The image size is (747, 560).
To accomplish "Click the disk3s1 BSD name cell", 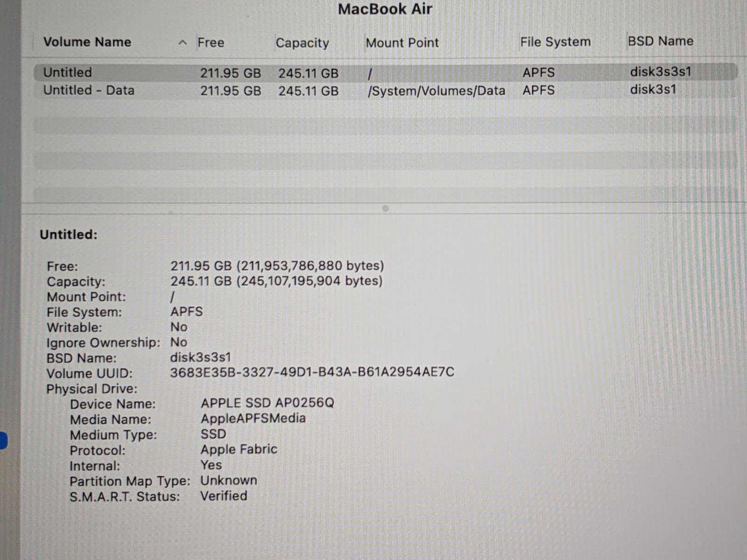I will [653, 89].
